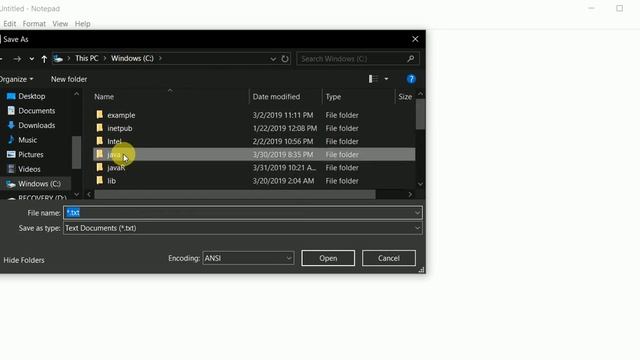The width and height of the screenshot is (640, 360).
Task: Maximize the Notepad window
Action: pyautogui.click(x=620, y=8)
